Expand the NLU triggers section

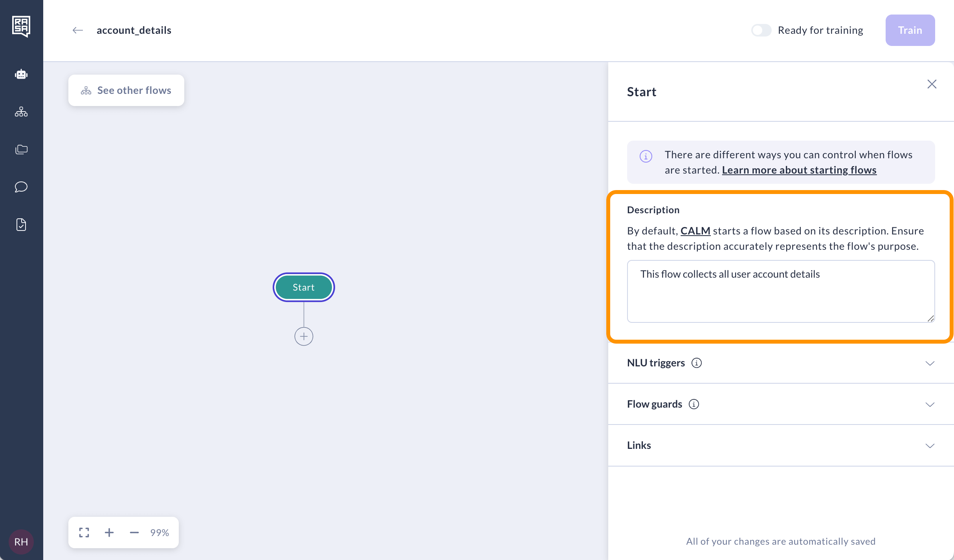930,363
